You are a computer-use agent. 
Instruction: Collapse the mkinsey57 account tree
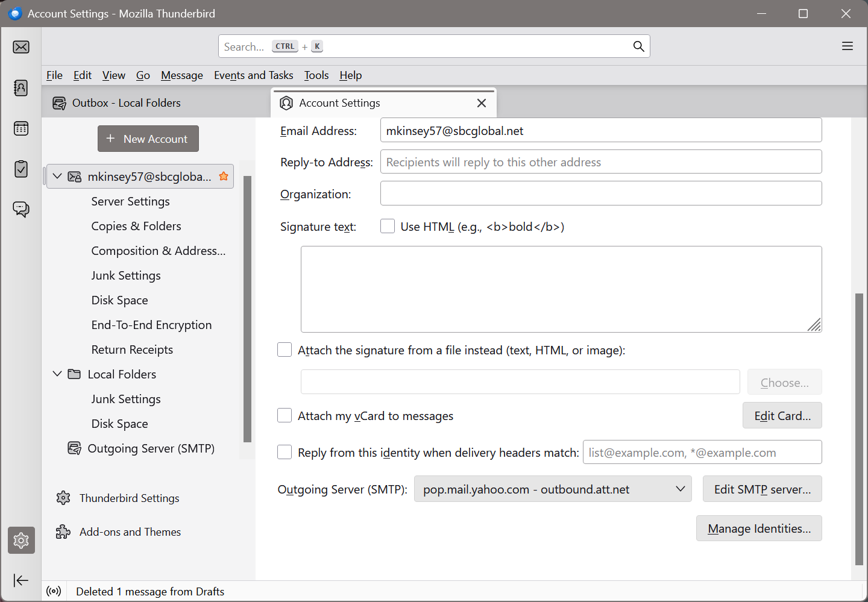[x=57, y=177]
